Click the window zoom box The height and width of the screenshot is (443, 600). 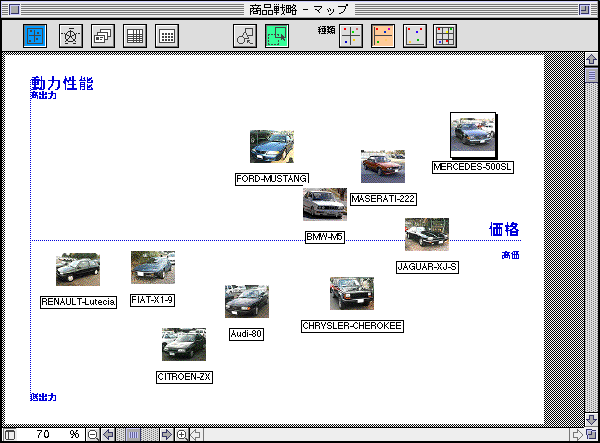[x=584, y=9]
